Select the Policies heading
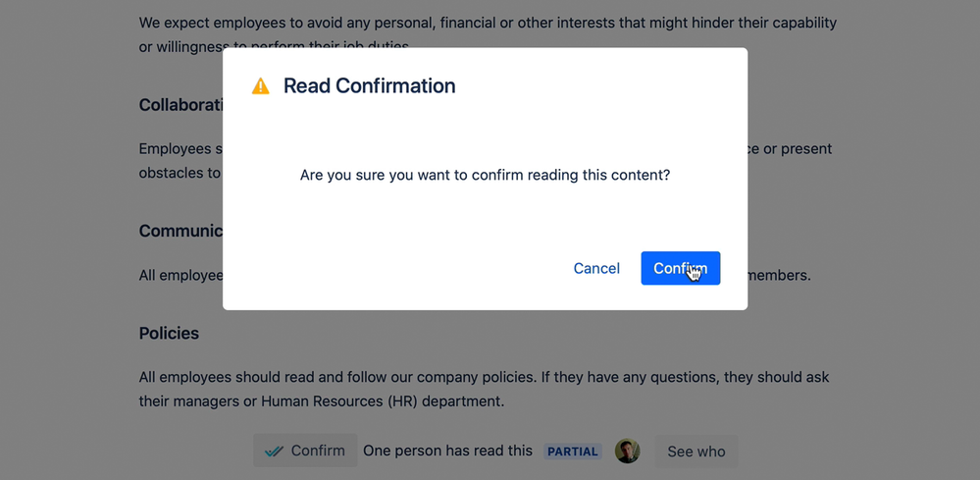 (169, 333)
